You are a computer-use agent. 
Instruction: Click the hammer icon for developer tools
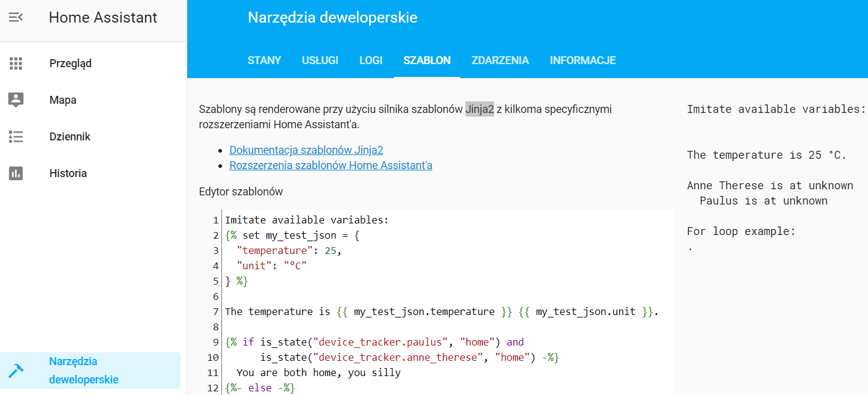[16, 371]
